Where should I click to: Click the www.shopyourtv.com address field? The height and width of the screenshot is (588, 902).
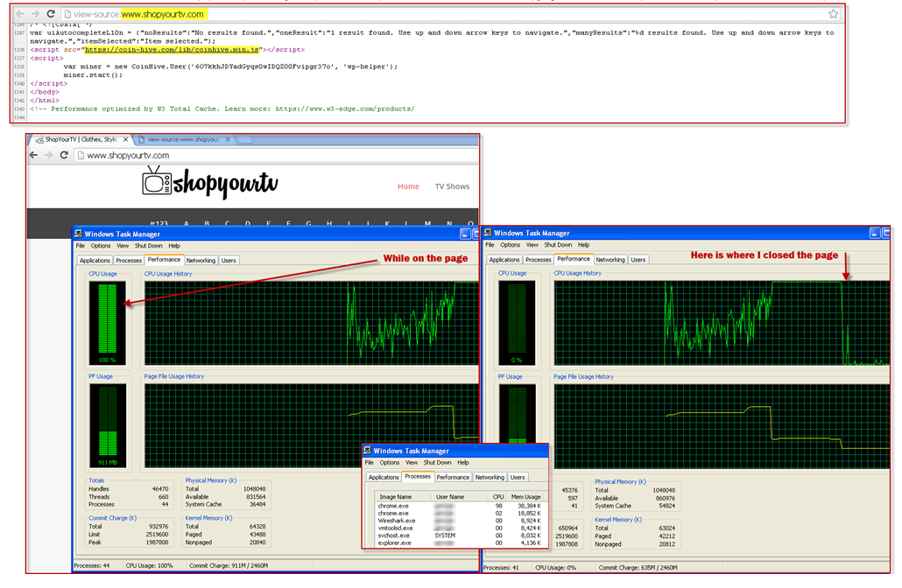click(x=276, y=155)
